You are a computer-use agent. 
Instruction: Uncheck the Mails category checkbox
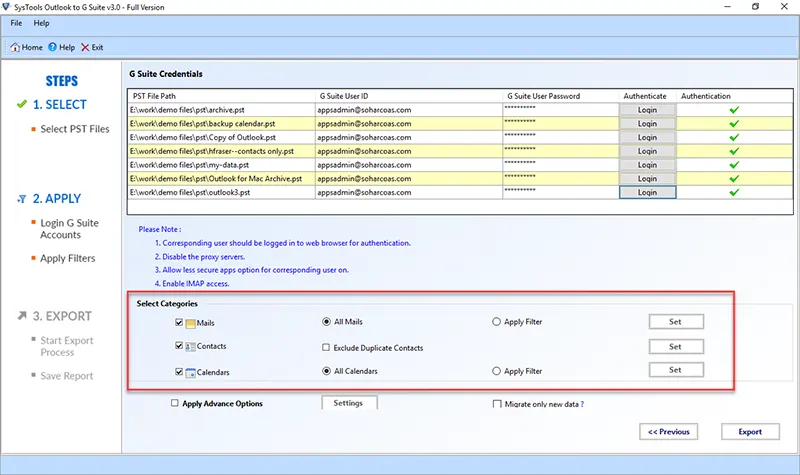pyautogui.click(x=179, y=322)
